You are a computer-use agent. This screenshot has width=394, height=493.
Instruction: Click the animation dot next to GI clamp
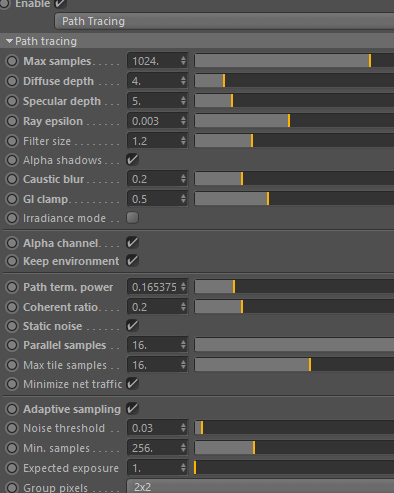(12, 199)
